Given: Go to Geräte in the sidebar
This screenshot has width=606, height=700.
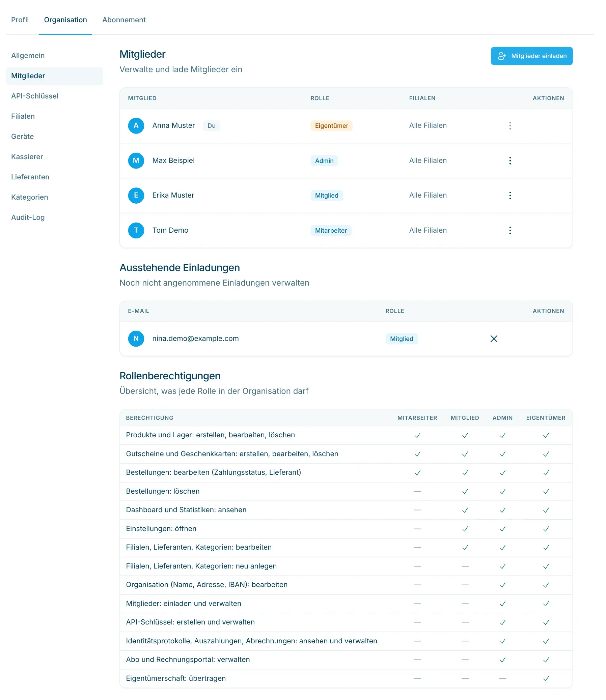Looking at the screenshot, I should 54,137.
